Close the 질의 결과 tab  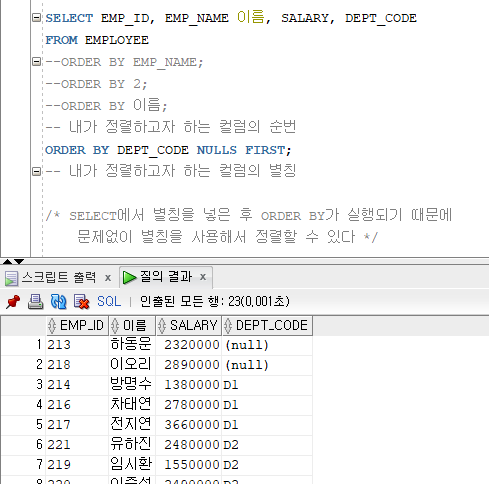tap(203, 277)
